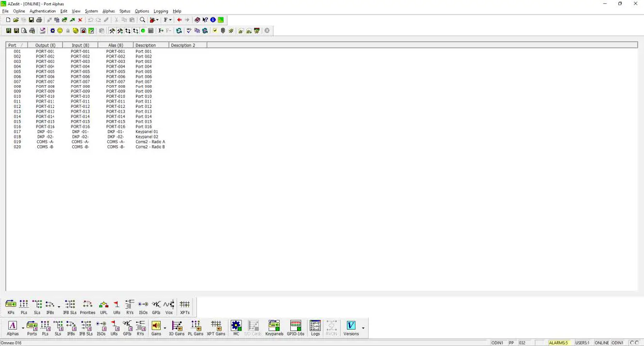Open the Online menu

(19, 11)
